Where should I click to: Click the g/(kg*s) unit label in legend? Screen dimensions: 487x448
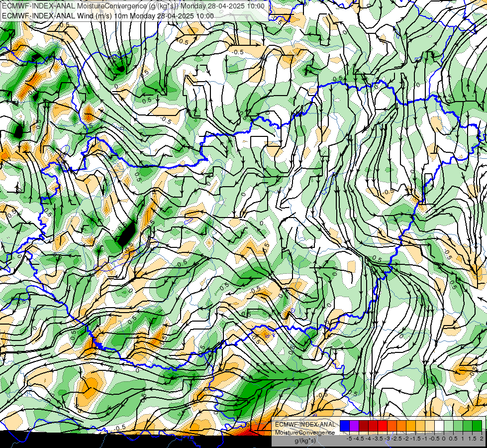tap(305, 441)
